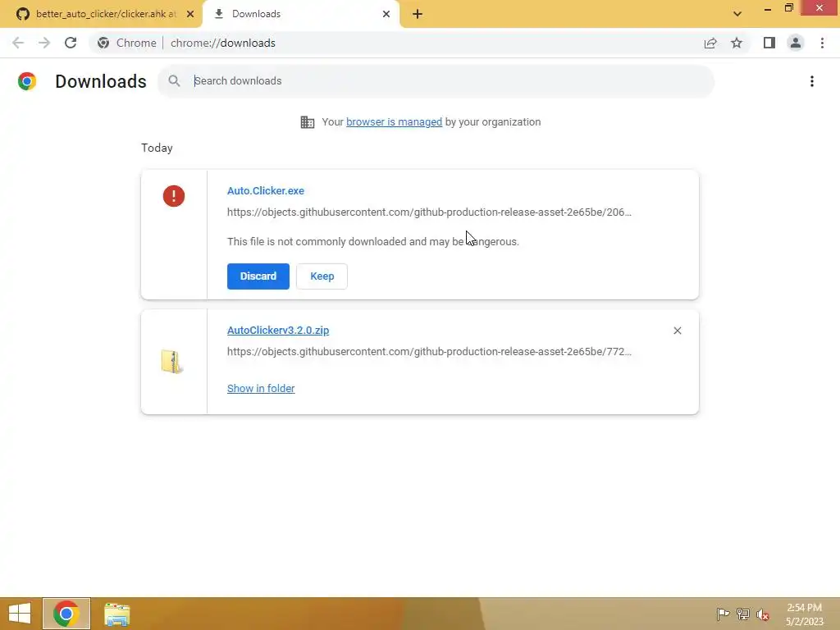Open the AutoClickerv3.2.0.zip file link
Screen dimensions: 840x630
[277, 331]
